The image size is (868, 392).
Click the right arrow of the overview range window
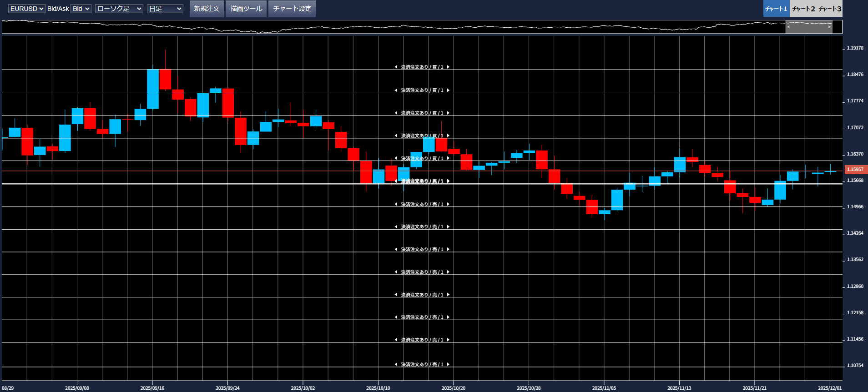pyautogui.click(x=829, y=27)
